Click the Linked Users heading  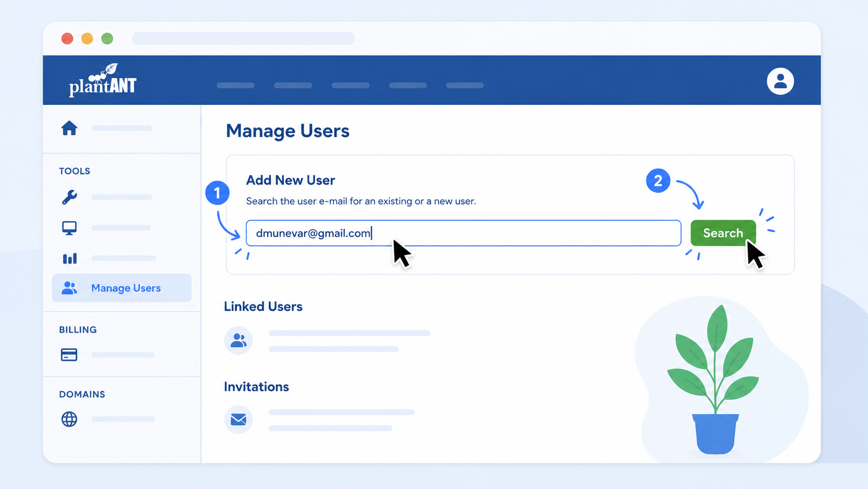(263, 307)
